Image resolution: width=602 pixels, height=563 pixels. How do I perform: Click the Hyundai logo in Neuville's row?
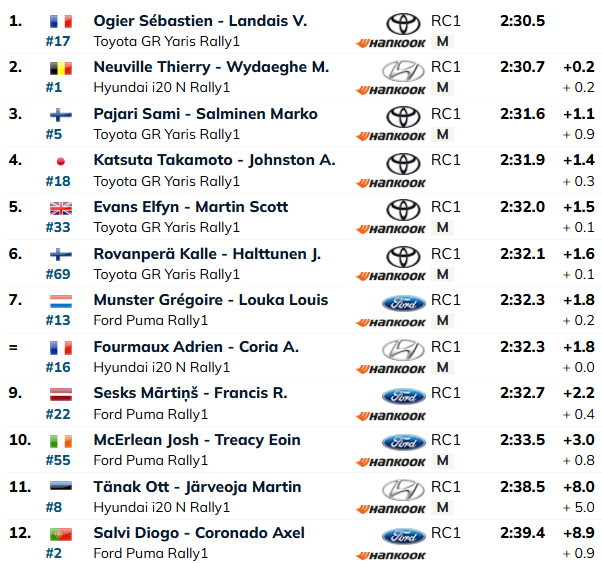tap(403, 71)
